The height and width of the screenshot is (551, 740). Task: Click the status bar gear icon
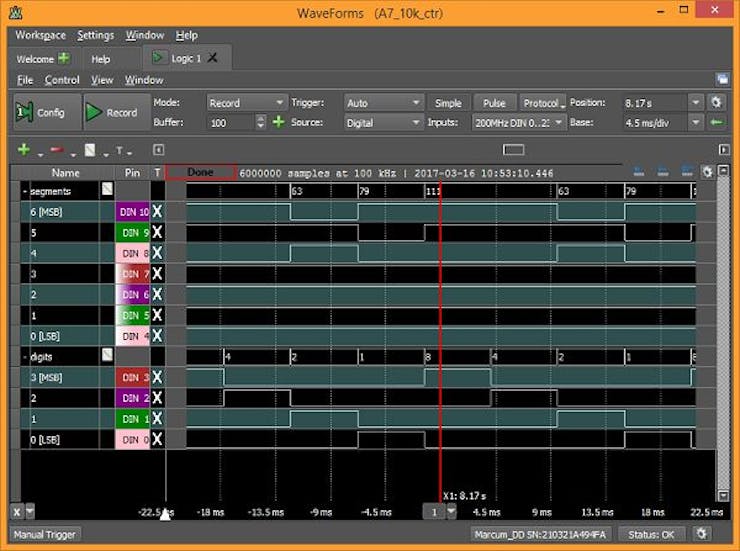point(702,534)
